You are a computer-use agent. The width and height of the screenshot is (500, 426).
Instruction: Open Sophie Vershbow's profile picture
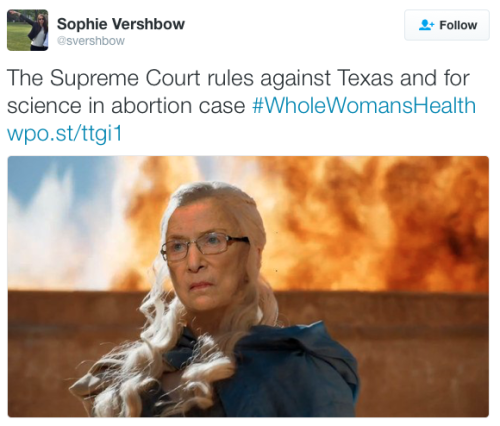[x=28, y=30]
